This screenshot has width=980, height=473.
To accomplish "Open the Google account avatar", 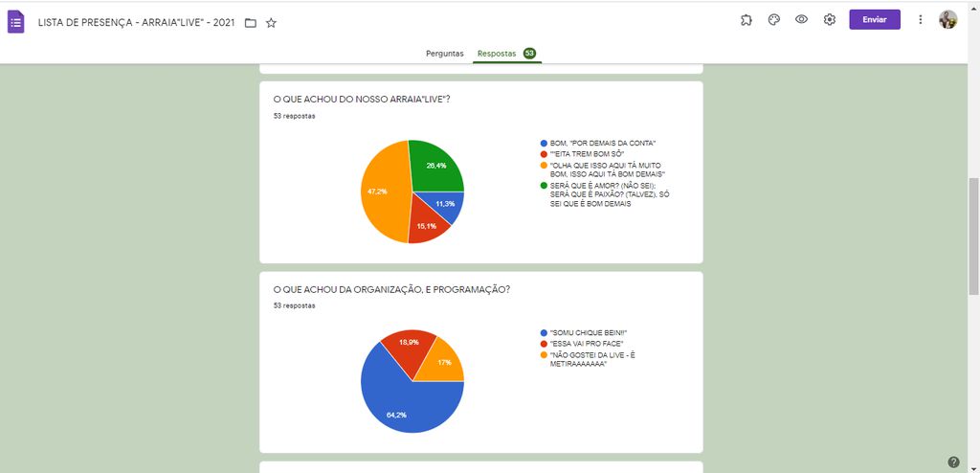I will [x=947, y=20].
